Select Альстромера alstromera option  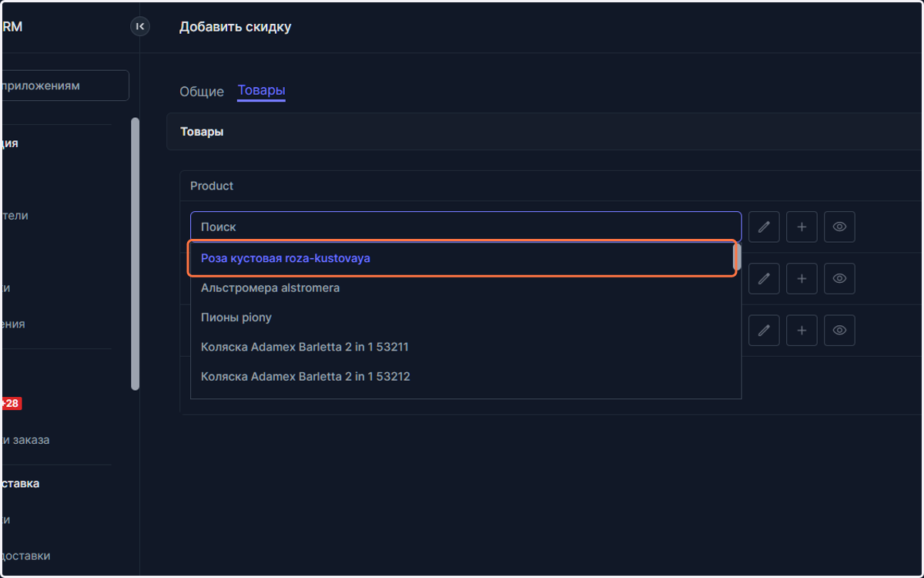(462, 287)
